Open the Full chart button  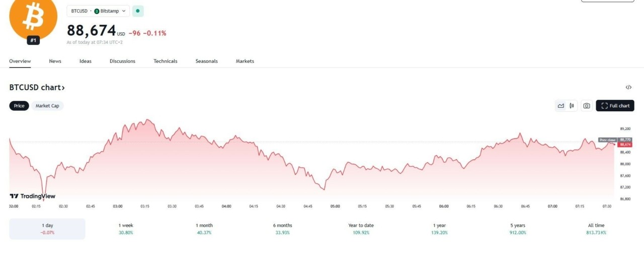point(615,106)
